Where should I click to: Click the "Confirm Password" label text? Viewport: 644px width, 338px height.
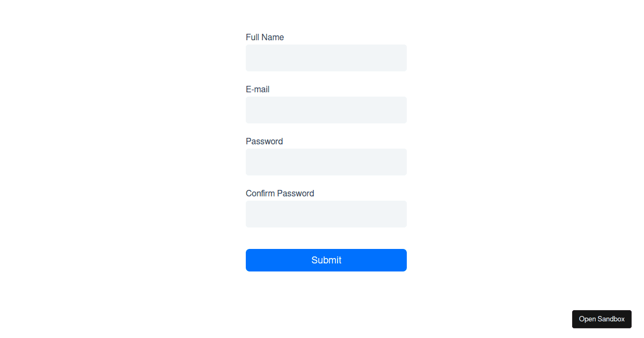280,194
